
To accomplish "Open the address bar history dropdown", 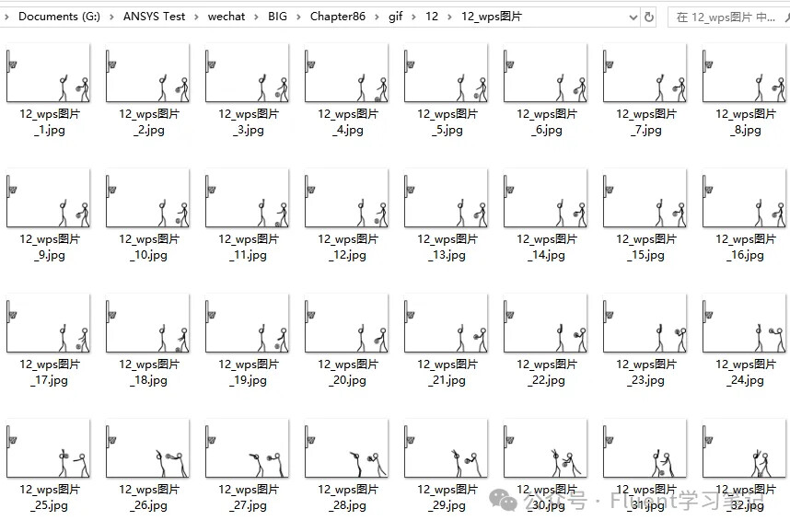I will [x=633, y=17].
